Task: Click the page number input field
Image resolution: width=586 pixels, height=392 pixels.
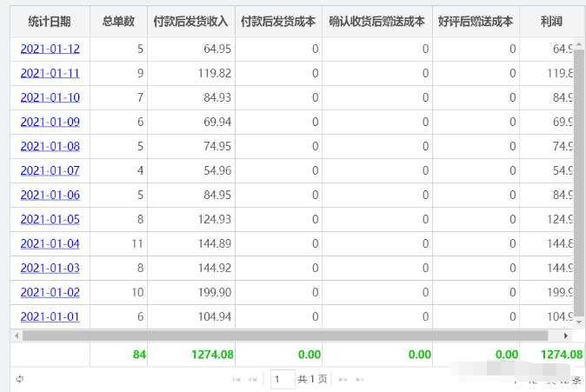Action: pyautogui.click(x=282, y=379)
